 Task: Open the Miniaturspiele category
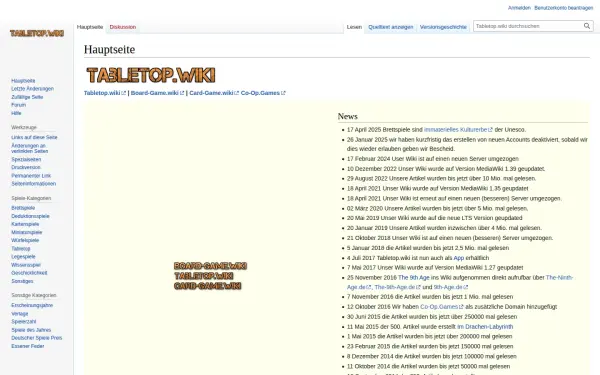27,233
